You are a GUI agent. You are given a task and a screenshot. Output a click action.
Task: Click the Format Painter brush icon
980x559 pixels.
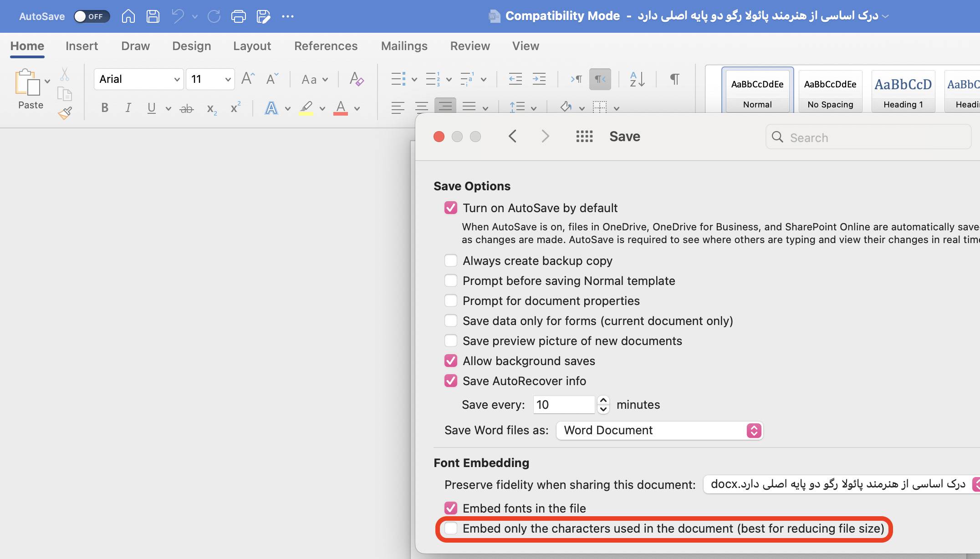[x=65, y=113]
